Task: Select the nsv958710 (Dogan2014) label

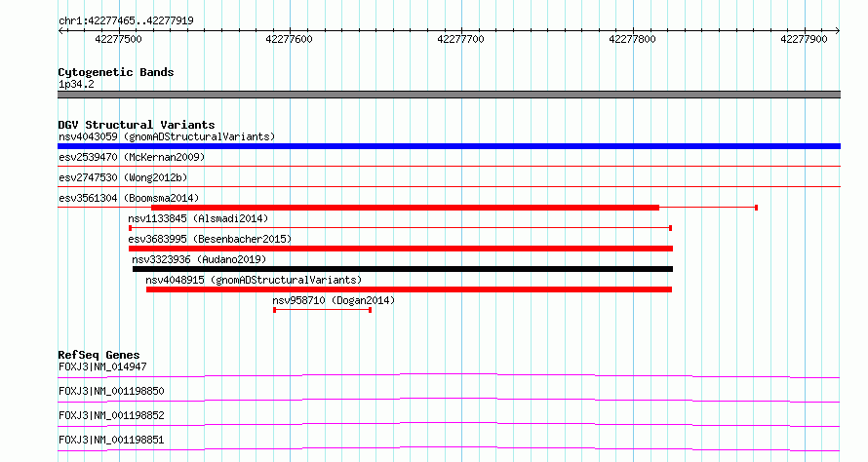Action: [x=334, y=300]
